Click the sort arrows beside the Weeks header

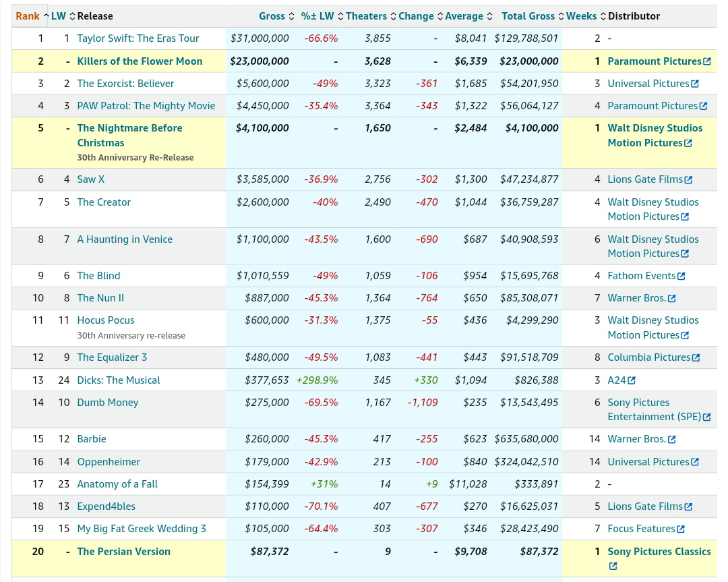click(x=603, y=16)
